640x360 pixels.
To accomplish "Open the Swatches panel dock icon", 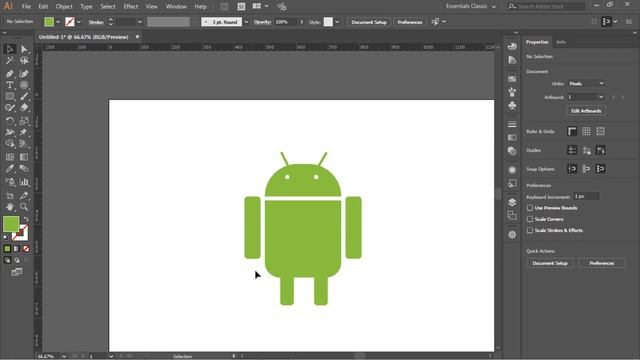I will point(512,79).
